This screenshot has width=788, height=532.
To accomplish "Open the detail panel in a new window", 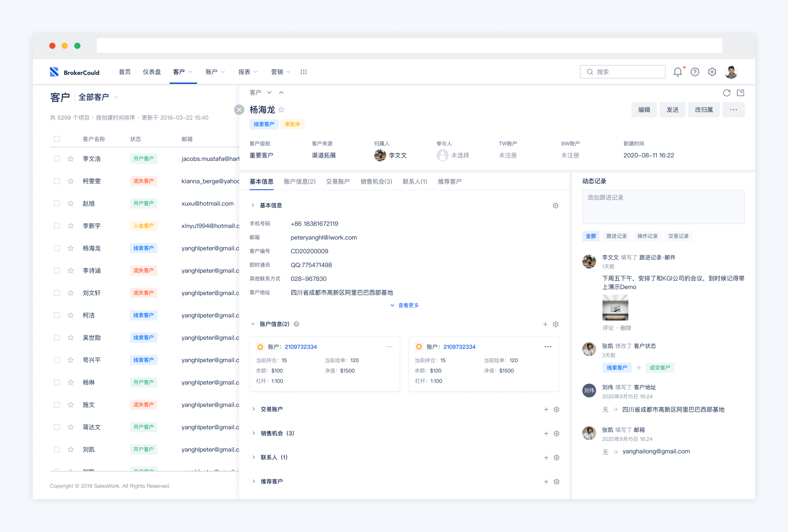I will point(741,93).
